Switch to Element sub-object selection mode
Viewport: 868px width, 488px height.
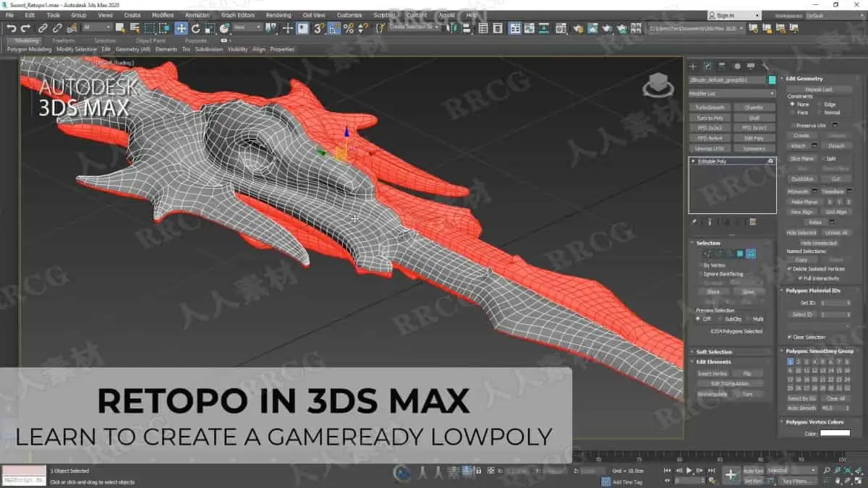751,254
